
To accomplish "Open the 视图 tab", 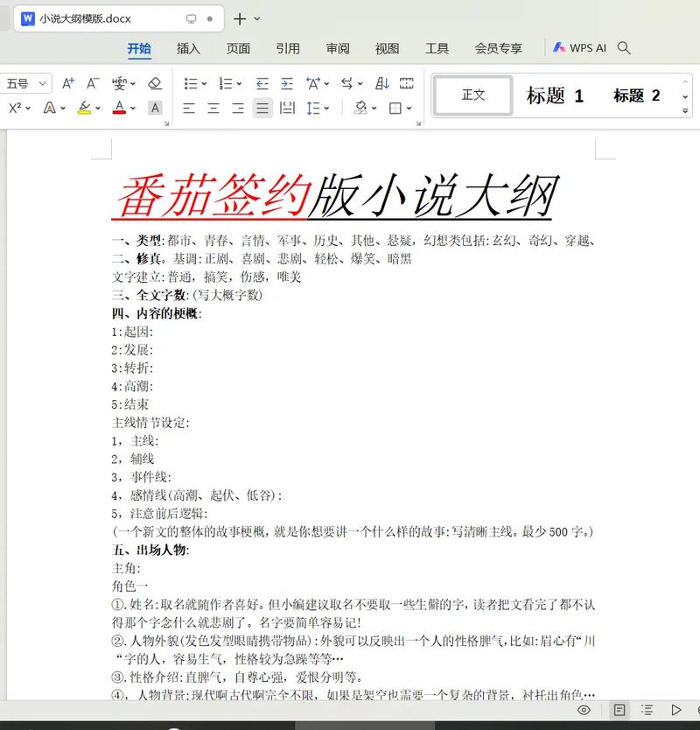I will [x=388, y=48].
